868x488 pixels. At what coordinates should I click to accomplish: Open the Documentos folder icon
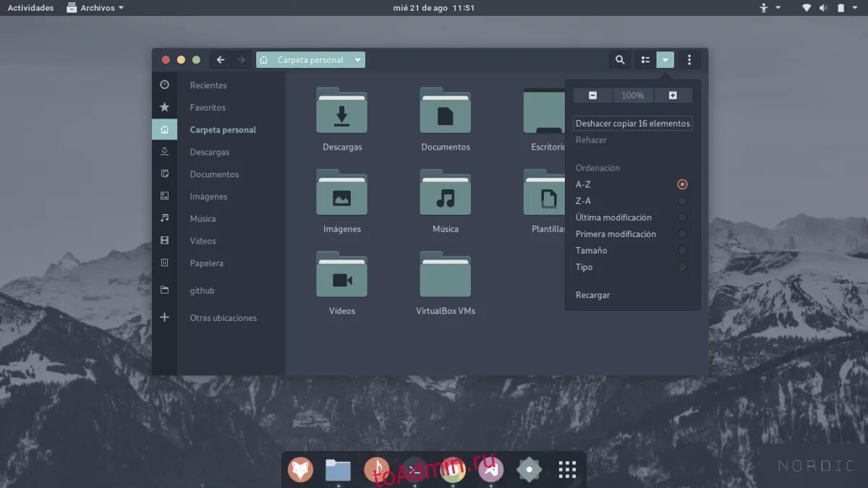point(446,111)
